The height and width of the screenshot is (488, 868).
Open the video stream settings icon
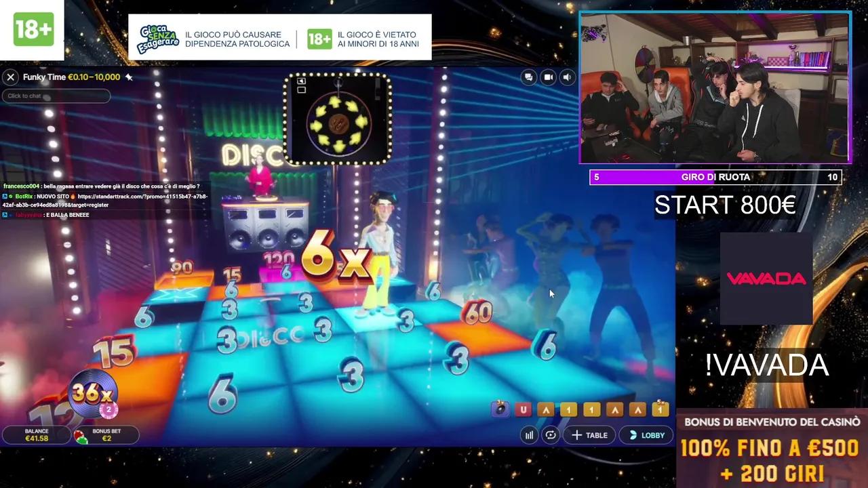click(x=548, y=77)
